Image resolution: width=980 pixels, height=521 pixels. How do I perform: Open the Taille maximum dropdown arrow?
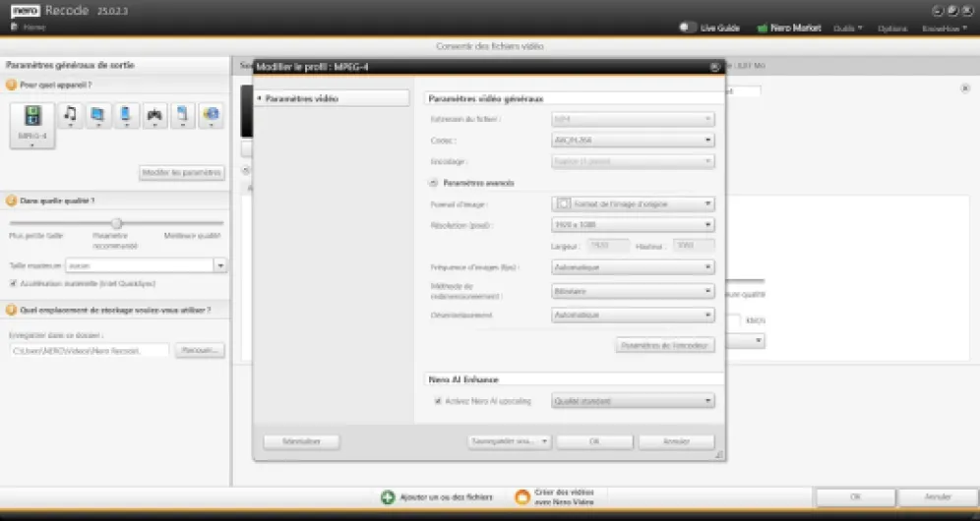220,265
